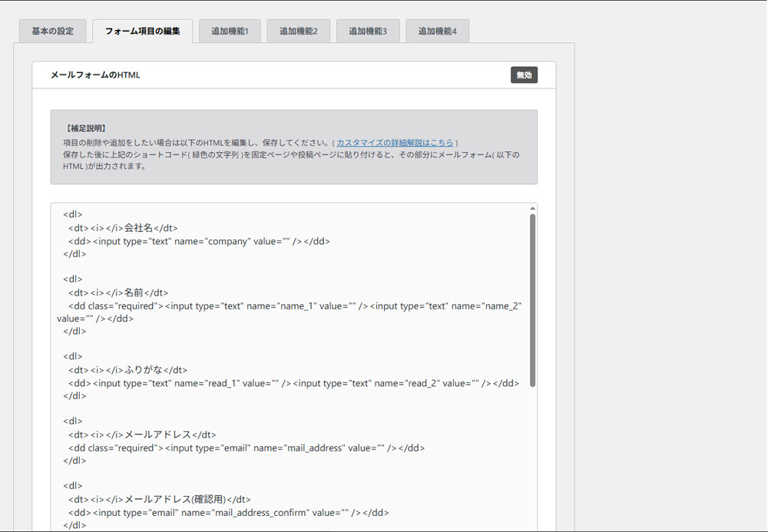Open the カスタマイズの詳細解説はこちら link
768x532 pixels.
point(395,143)
